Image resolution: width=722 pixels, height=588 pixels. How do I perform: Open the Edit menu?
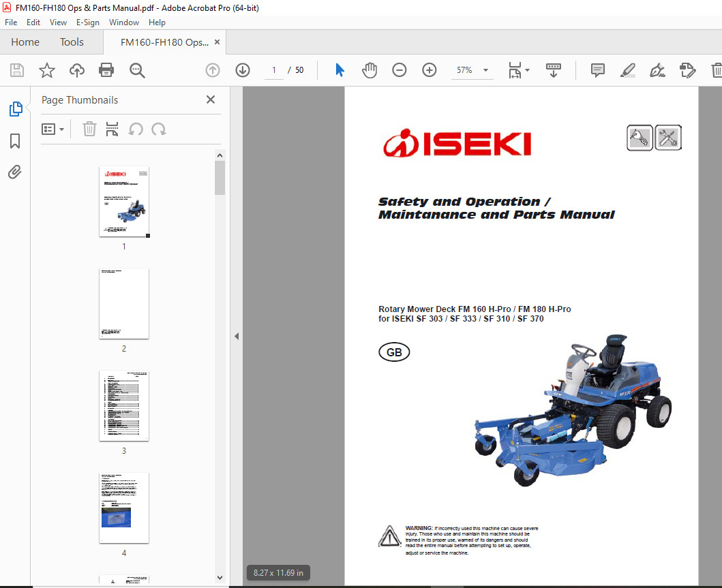33,22
